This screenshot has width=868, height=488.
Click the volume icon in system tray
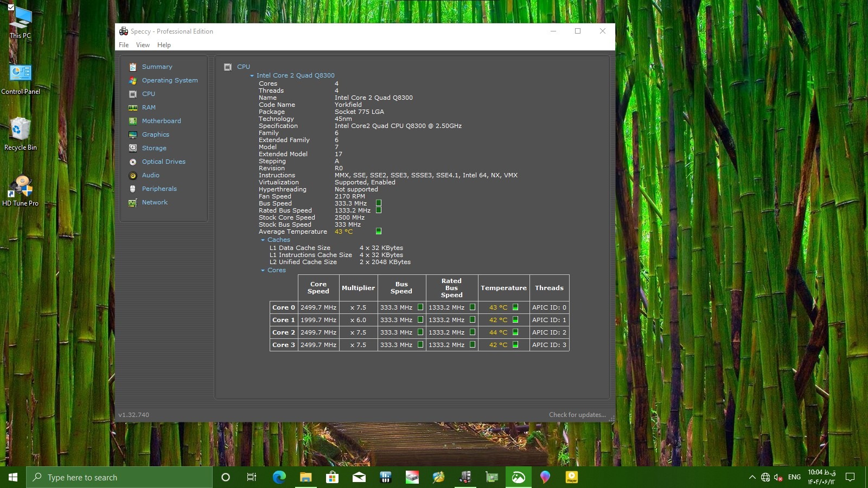[x=778, y=477]
